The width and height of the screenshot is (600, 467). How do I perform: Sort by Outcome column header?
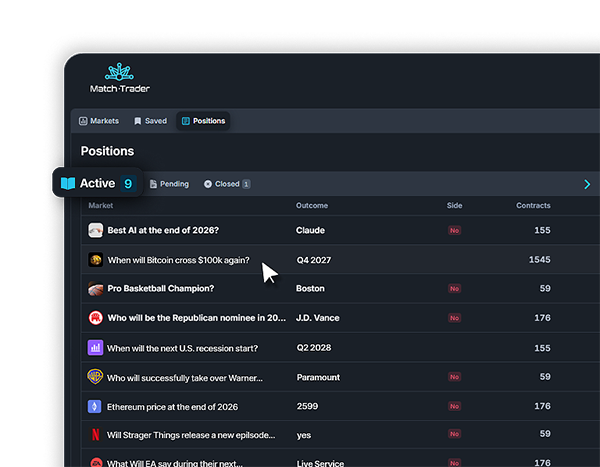tap(312, 206)
